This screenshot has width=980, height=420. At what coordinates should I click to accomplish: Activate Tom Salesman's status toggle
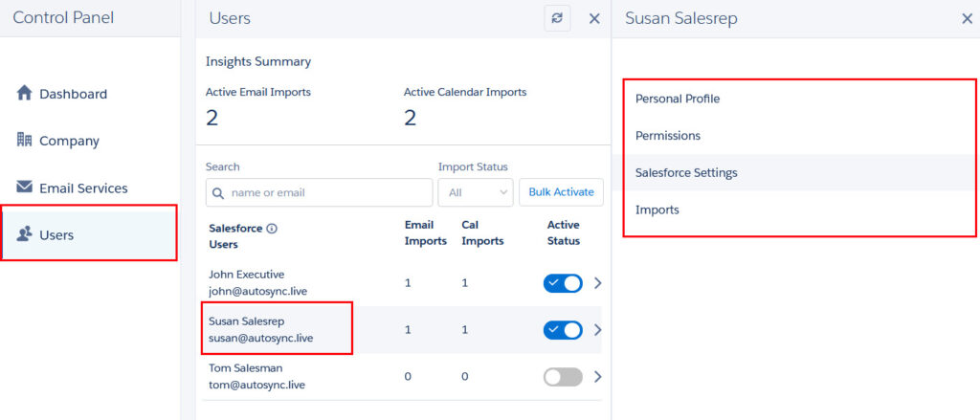(x=563, y=377)
